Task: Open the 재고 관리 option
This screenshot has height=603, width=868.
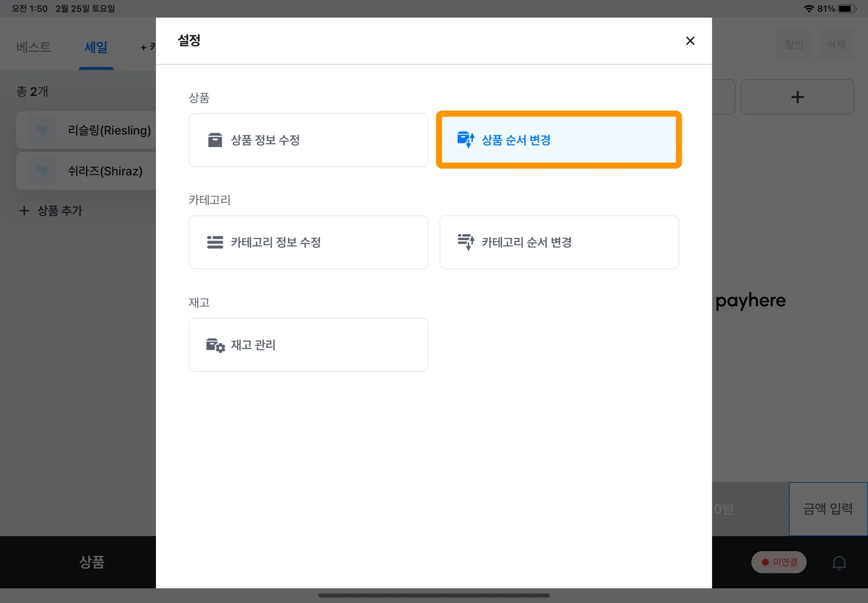Action: coord(308,345)
